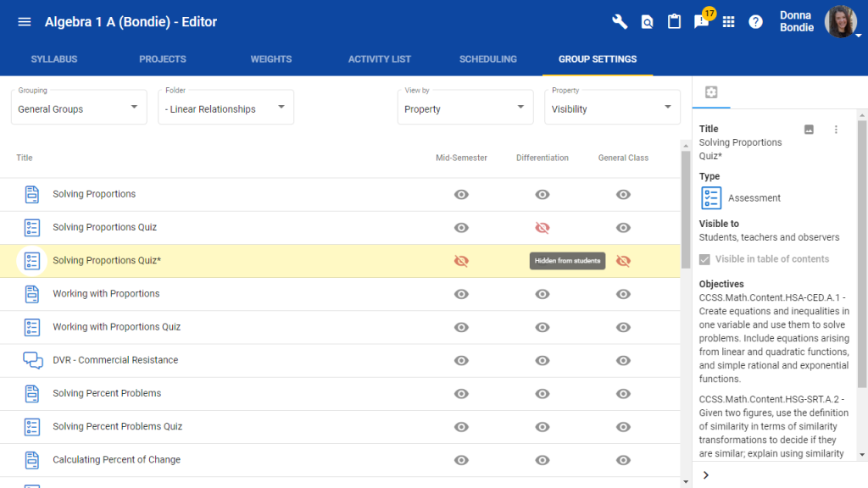Viewport: 868px width, 488px height.
Task: Open the apps grid launcher
Action: [728, 22]
